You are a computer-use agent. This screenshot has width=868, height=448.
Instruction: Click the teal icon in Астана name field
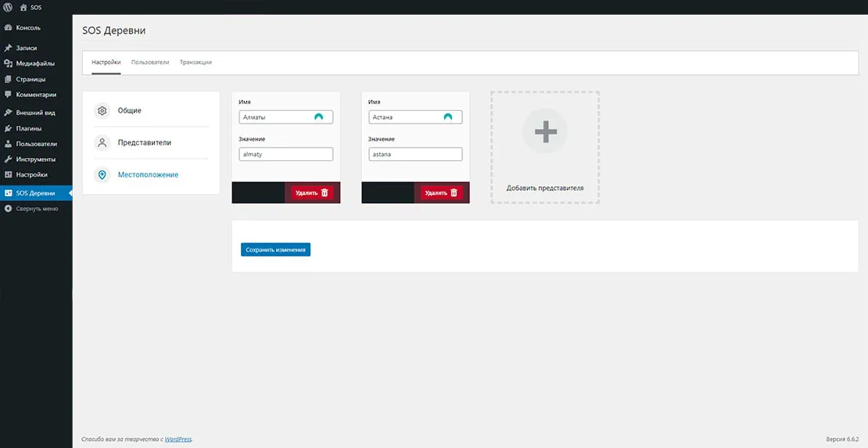point(447,117)
